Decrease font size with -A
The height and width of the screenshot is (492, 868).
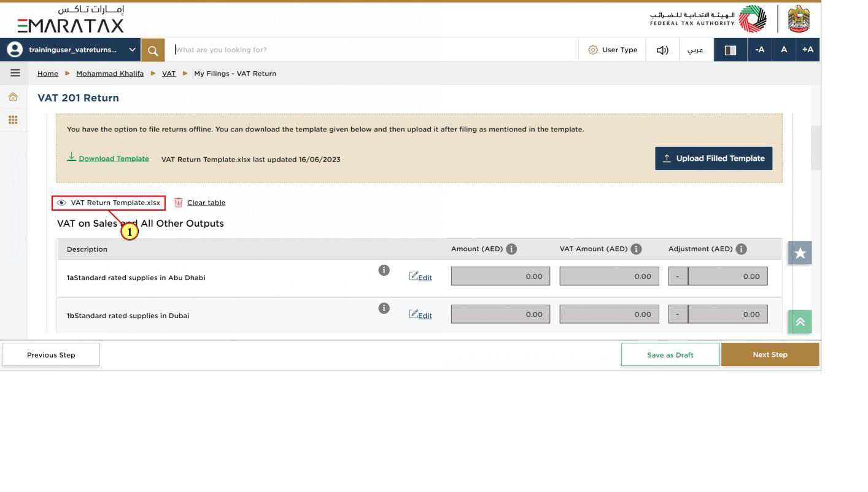tap(760, 50)
